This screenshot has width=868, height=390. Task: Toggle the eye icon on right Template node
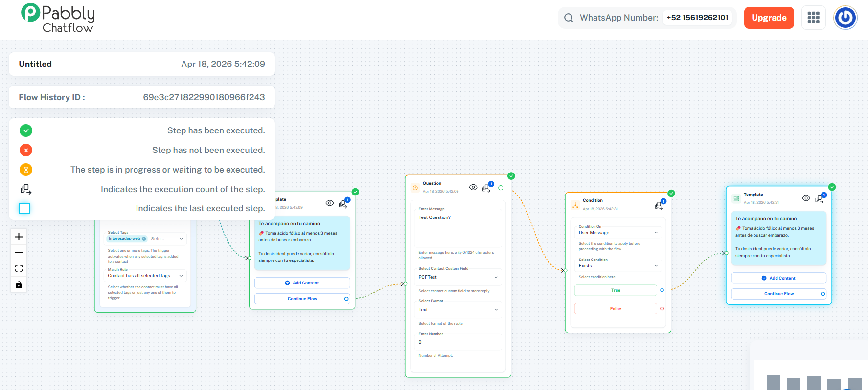point(806,198)
